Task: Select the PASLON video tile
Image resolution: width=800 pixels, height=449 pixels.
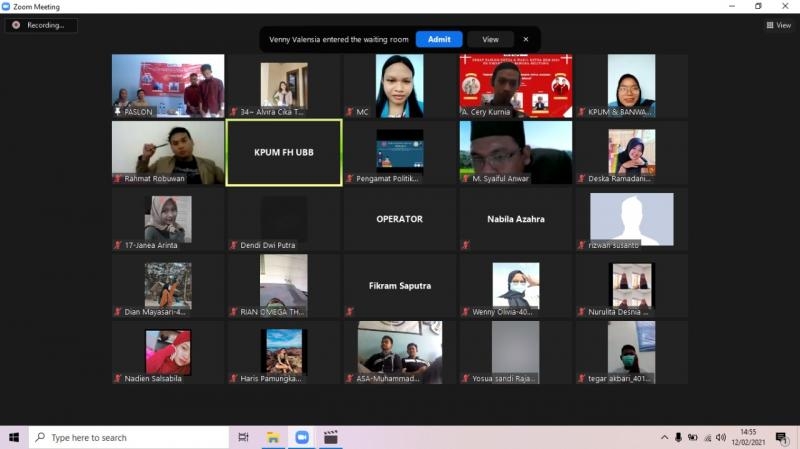Action: [x=168, y=86]
